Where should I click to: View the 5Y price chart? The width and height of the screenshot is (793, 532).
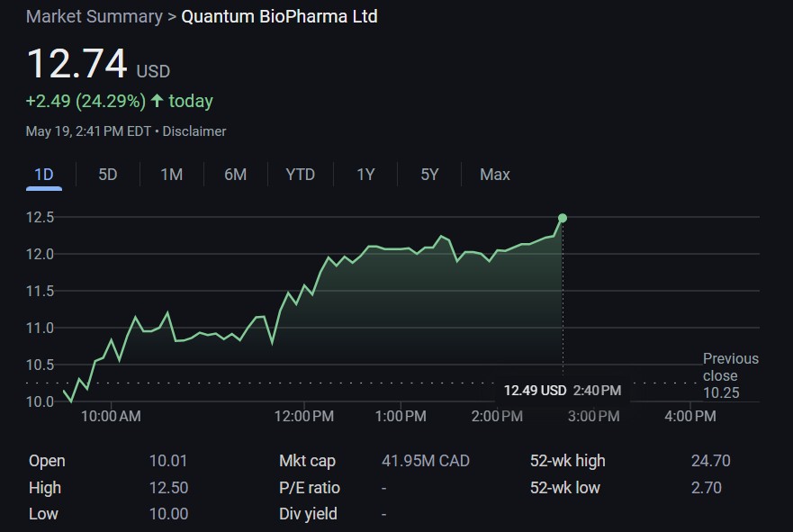point(429,175)
